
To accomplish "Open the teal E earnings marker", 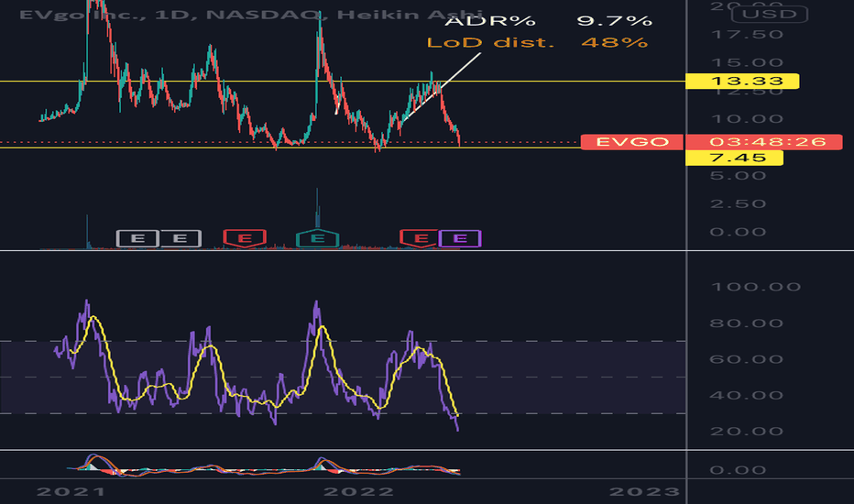I will (x=318, y=238).
